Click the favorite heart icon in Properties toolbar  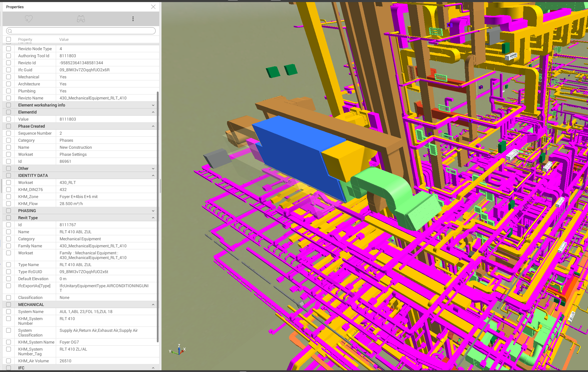click(x=29, y=19)
